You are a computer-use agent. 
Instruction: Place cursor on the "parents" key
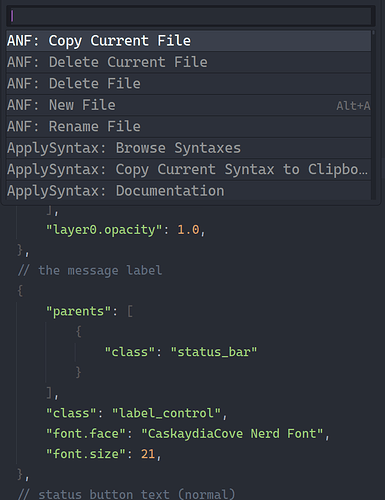coord(78,311)
